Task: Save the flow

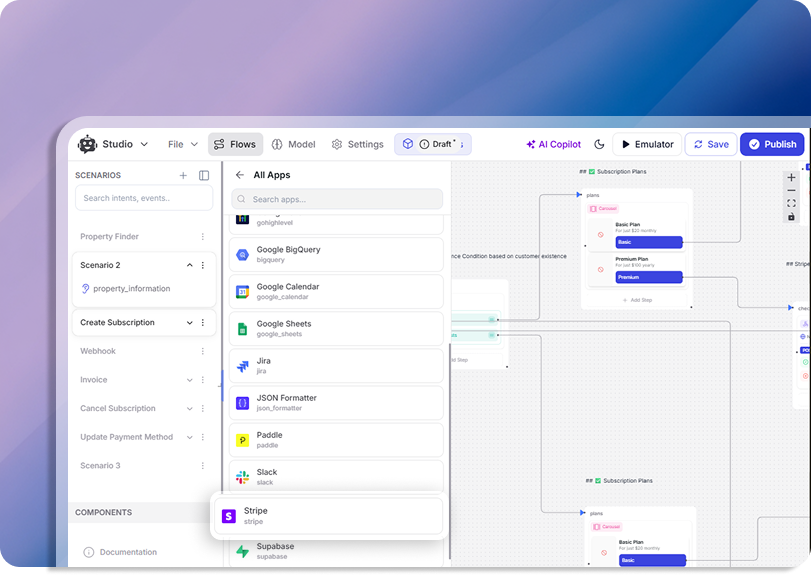Action: [711, 144]
